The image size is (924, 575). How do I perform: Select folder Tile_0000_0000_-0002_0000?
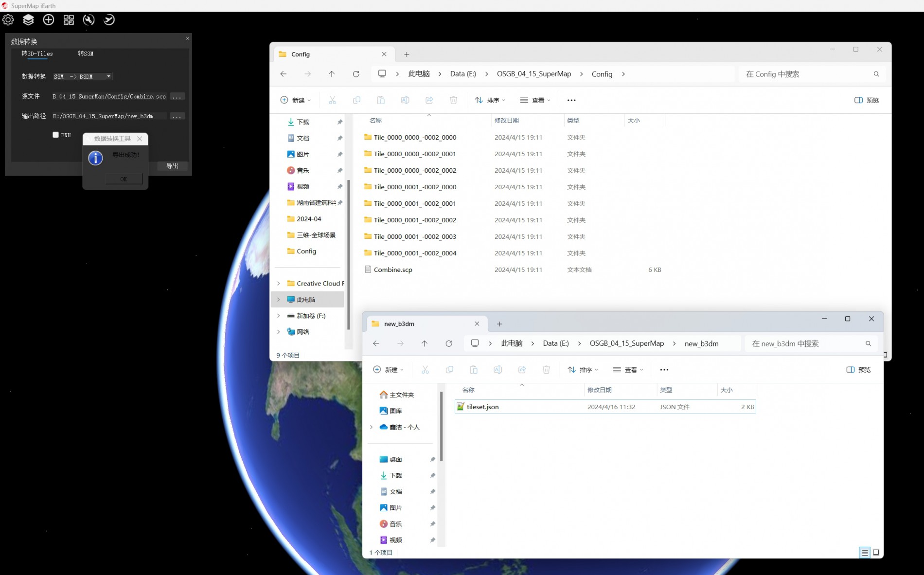pos(415,137)
